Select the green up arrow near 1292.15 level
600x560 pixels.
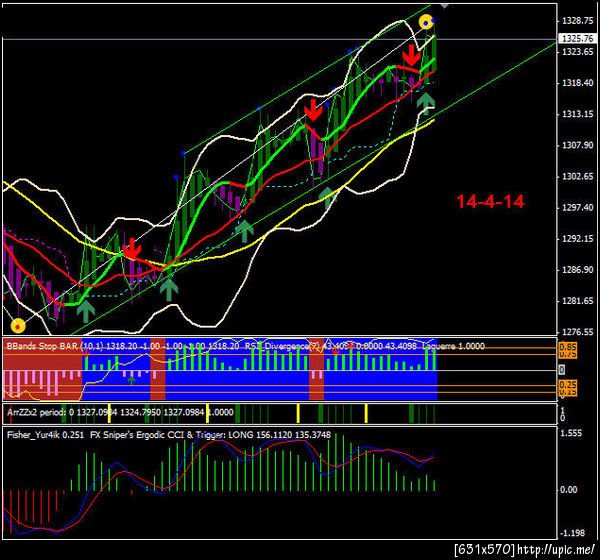point(244,231)
